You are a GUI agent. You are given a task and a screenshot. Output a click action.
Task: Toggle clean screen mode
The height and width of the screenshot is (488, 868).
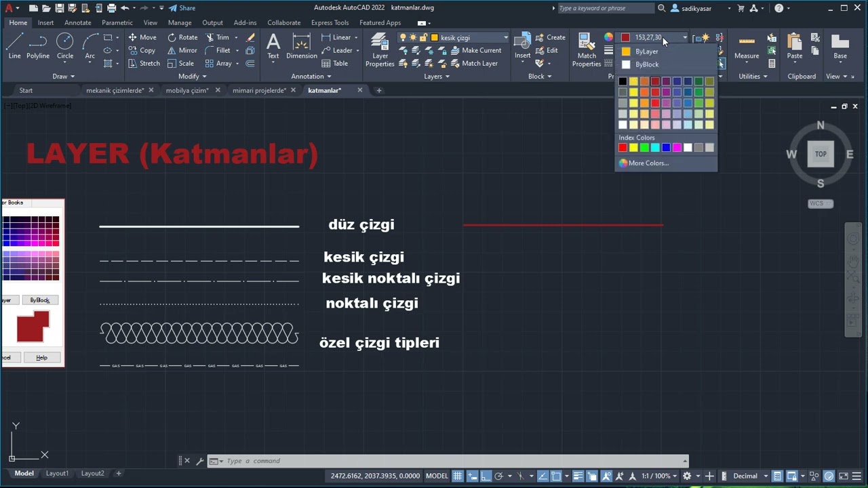pyautogui.click(x=844, y=476)
